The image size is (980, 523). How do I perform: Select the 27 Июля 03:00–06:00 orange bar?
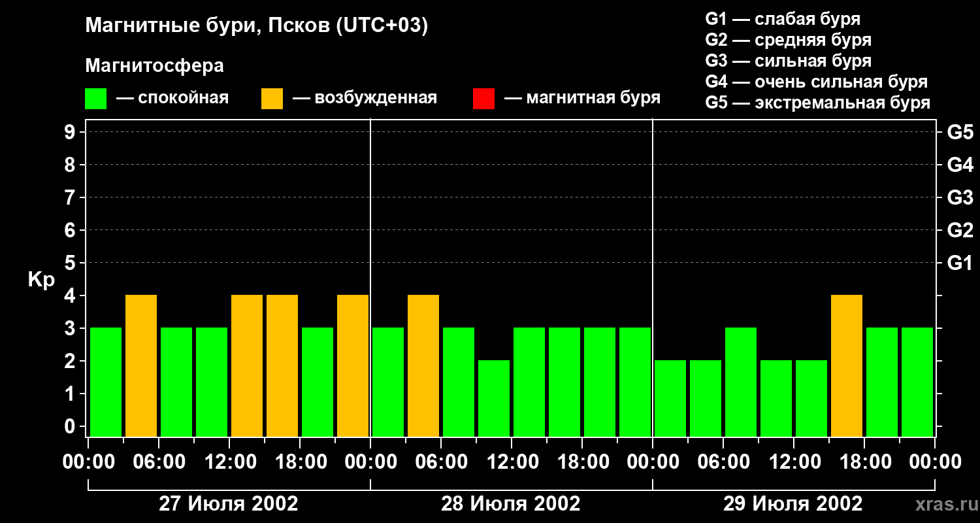point(141,365)
